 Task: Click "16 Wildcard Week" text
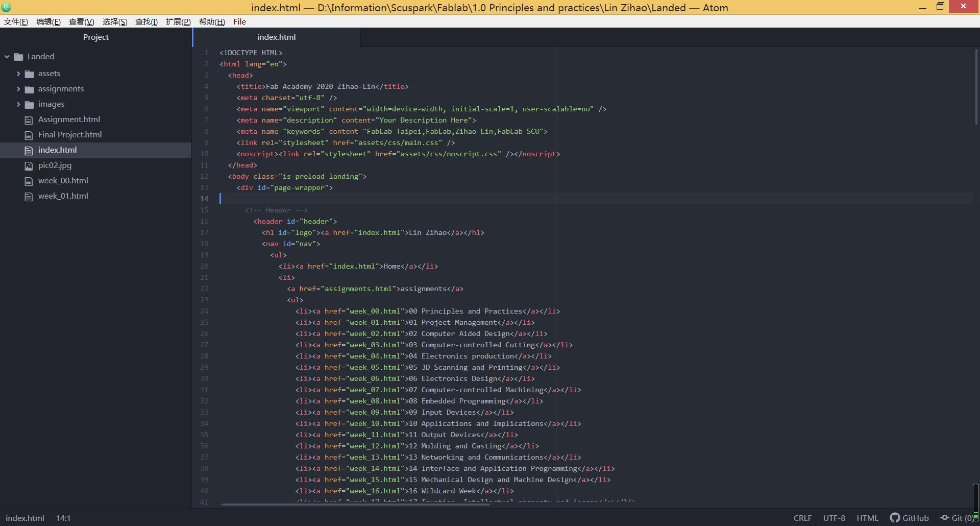click(x=443, y=491)
